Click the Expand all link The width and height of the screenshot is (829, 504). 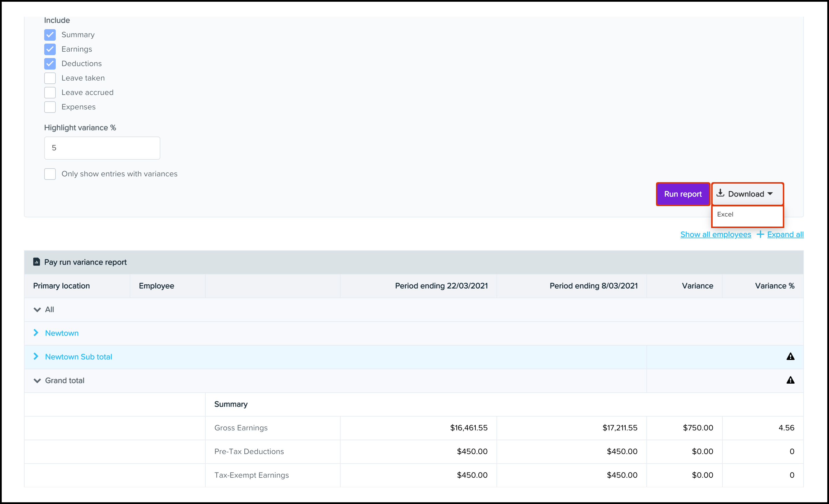coord(785,234)
